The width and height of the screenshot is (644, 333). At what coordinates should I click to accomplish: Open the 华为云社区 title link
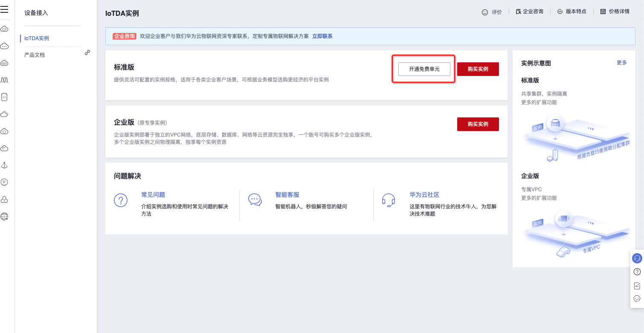pos(424,195)
